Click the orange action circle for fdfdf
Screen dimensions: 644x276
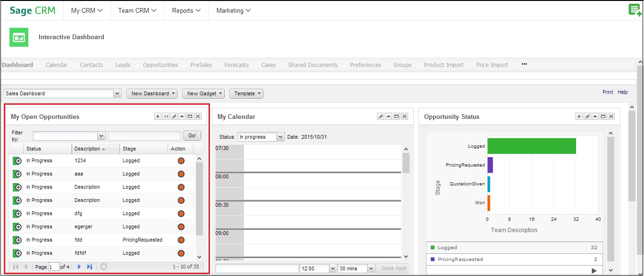(181, 253)
